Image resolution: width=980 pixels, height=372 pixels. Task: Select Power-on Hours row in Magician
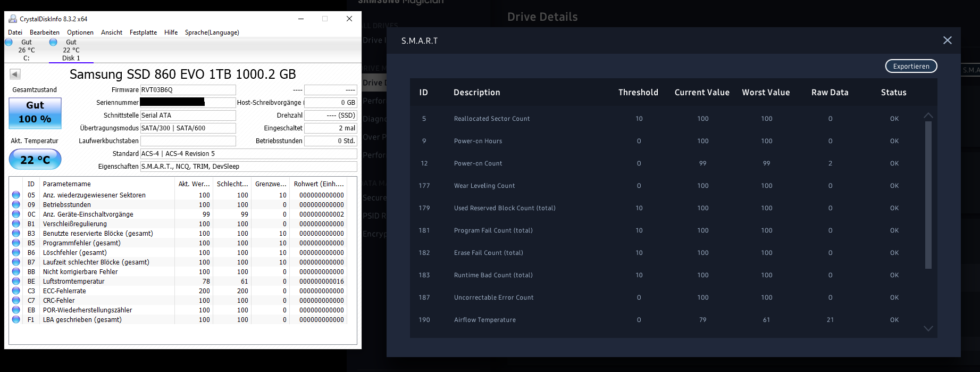(667, 141)
